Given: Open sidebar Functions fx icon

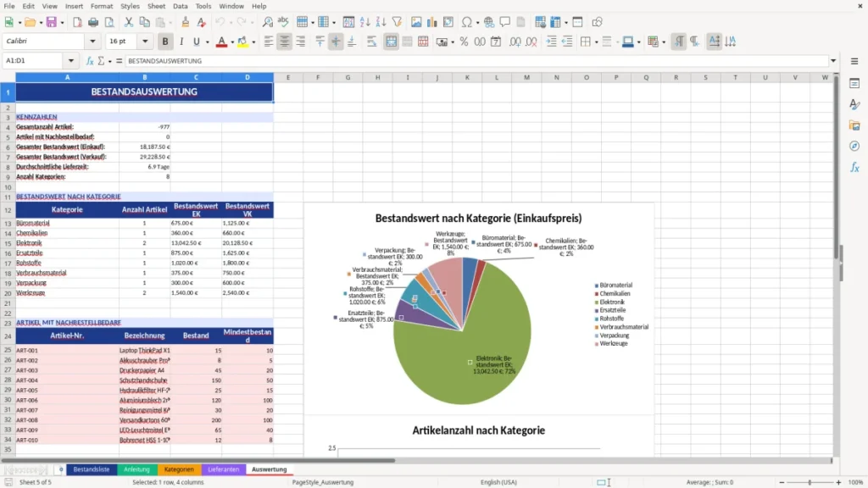Looking at the screenshot, I should [x=854, y=167].
